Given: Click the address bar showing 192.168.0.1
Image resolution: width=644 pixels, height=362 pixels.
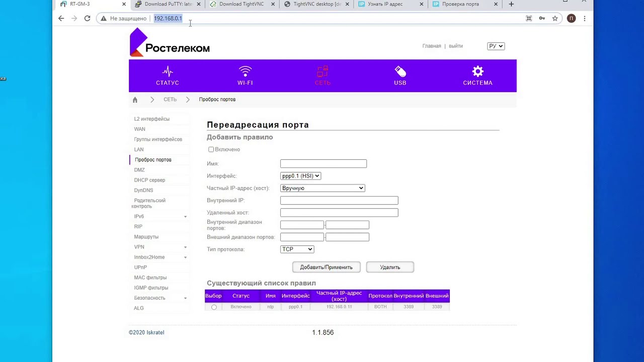Looking at the screenshot, I should tap(168, 18).
